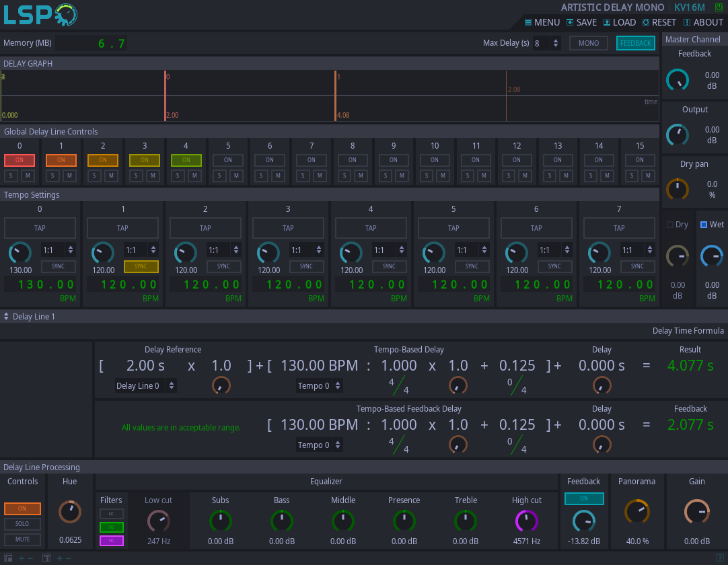Uncheck the Wet checkbox
The height and width of the screenshot is (565, 728).
pos(704,225)
